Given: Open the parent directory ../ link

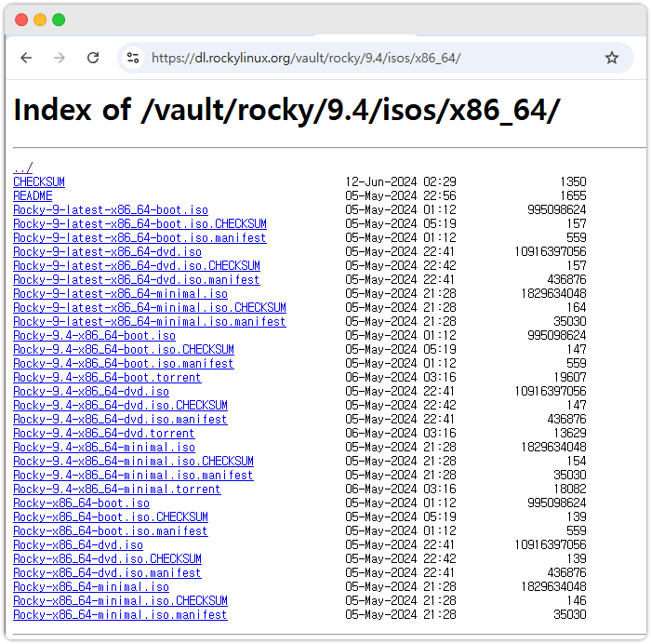Looking at the screenshot, I should coord(23,168).
